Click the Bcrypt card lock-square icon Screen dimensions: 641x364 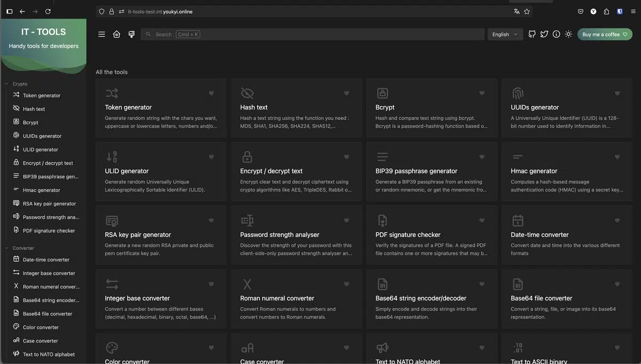382,93
